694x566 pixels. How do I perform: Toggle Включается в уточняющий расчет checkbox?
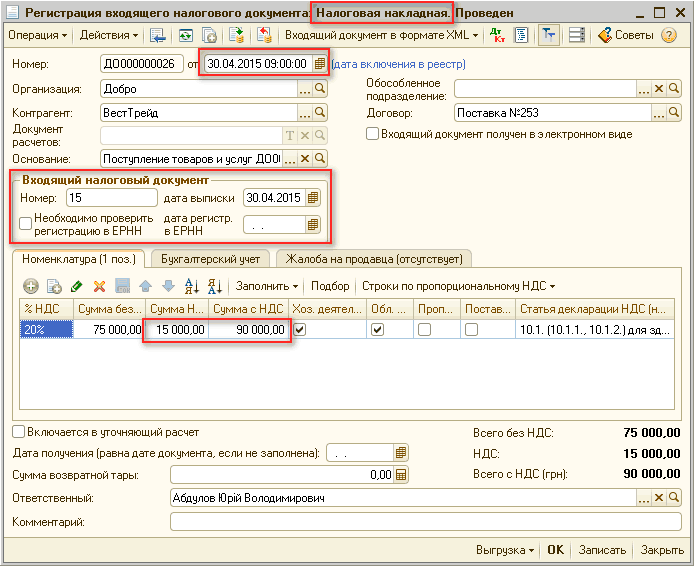[19, 432]
